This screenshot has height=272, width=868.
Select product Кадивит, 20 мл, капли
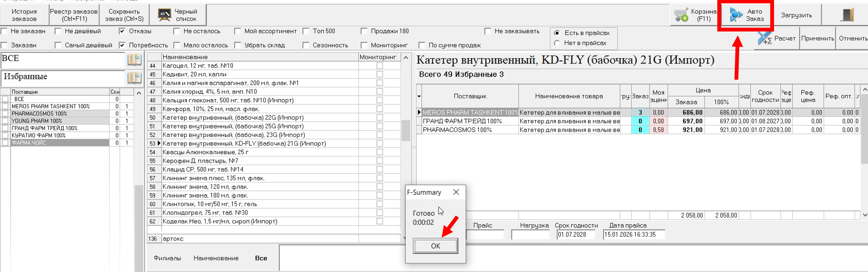tap(260, 74)
